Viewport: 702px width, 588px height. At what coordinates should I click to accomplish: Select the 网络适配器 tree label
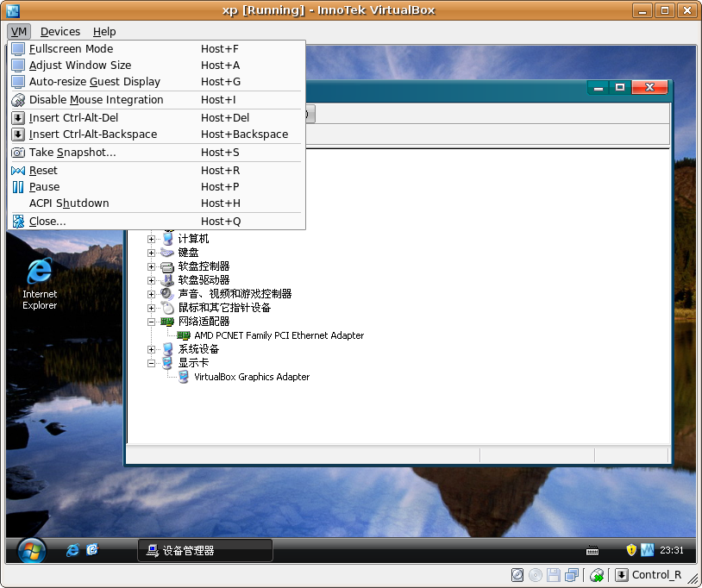[x=204, y=322]
